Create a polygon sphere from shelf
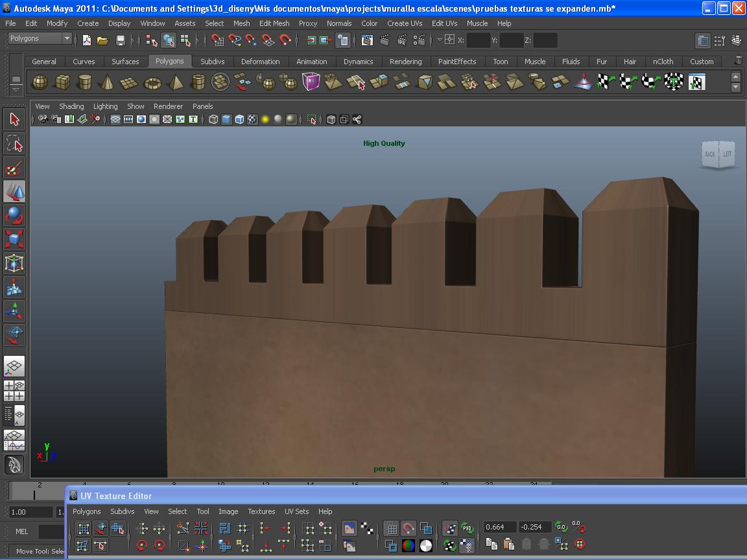The height and width of the screenshot is (560, 747). tap(40, 82)
